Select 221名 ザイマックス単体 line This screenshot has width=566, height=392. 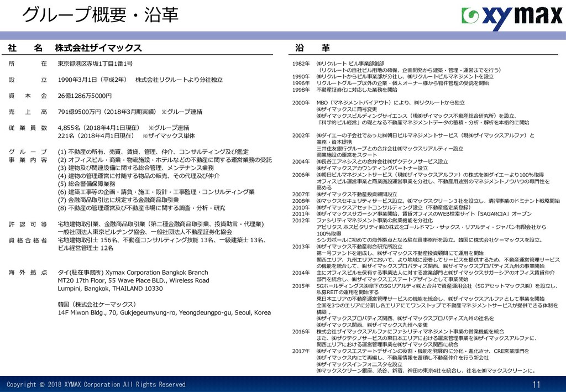pyautogui.click(x=127, y=135)
